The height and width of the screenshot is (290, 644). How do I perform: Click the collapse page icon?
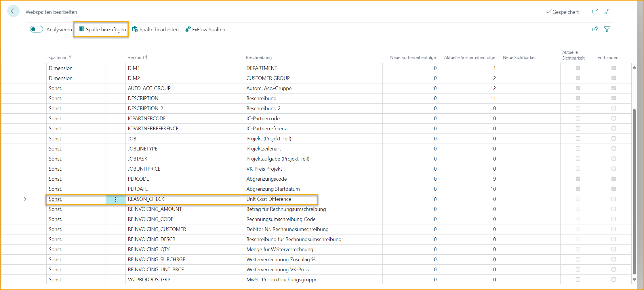(607, 12)
